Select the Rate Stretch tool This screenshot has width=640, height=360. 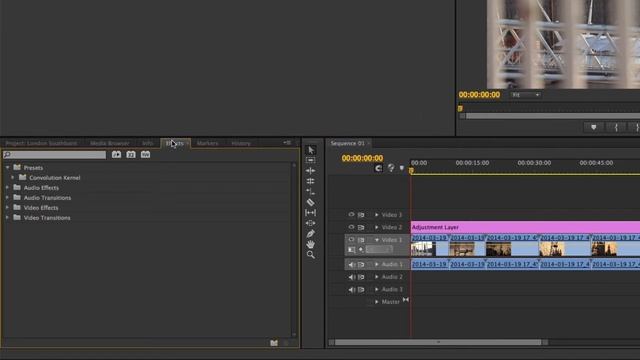point(311,191)
